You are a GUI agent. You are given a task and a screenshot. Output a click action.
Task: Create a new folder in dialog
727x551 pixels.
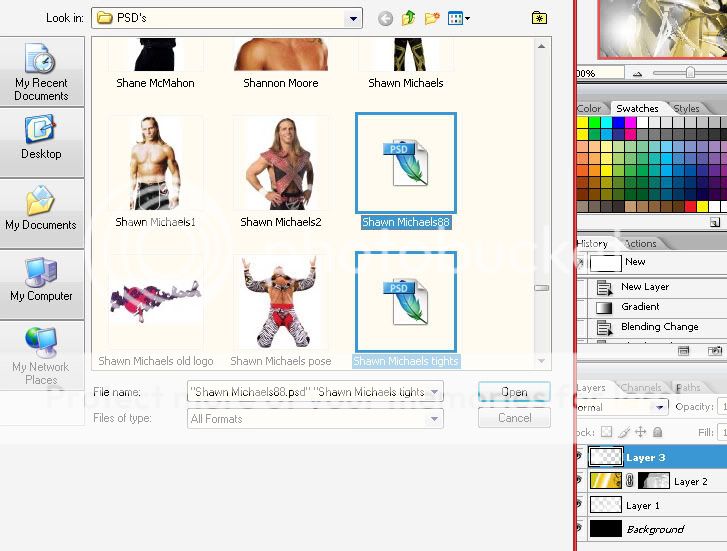point(432,18)
